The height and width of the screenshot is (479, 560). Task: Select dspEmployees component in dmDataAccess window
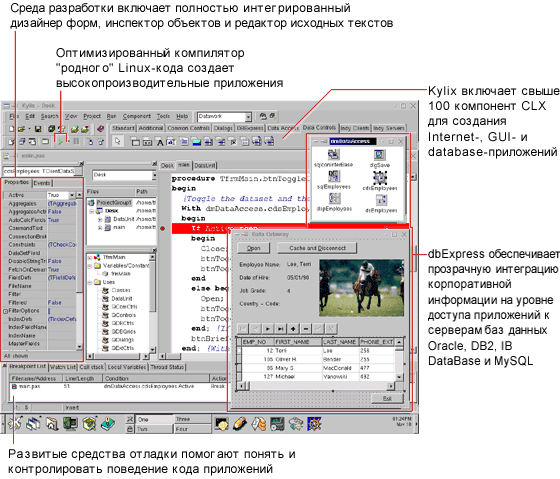pos(334,202)
